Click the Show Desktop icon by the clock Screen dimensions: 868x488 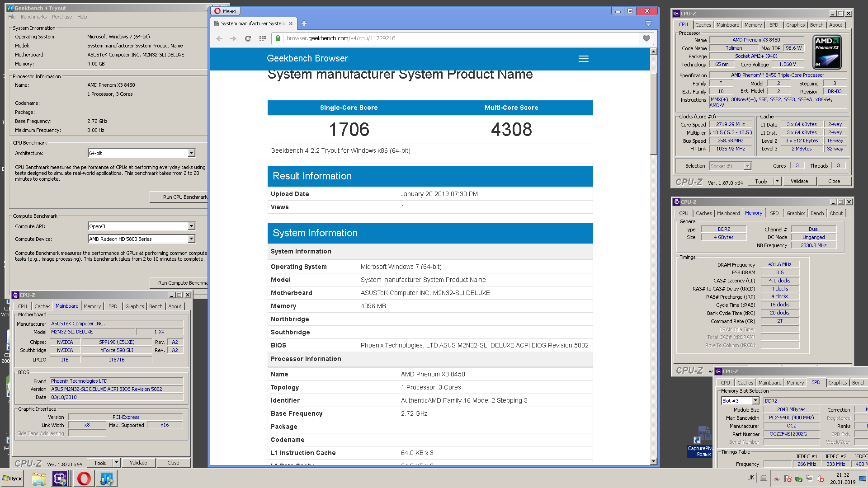pyautogui.click(x=863, y=479)
